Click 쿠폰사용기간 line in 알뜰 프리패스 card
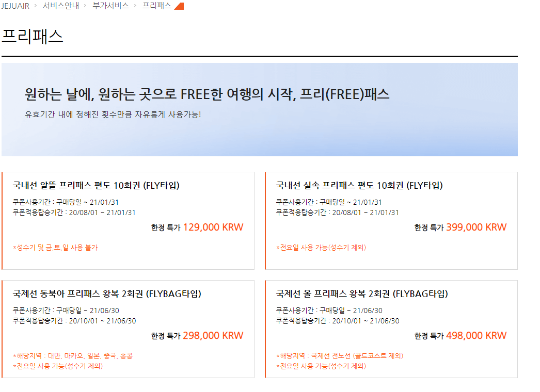 tap(66, 202)
